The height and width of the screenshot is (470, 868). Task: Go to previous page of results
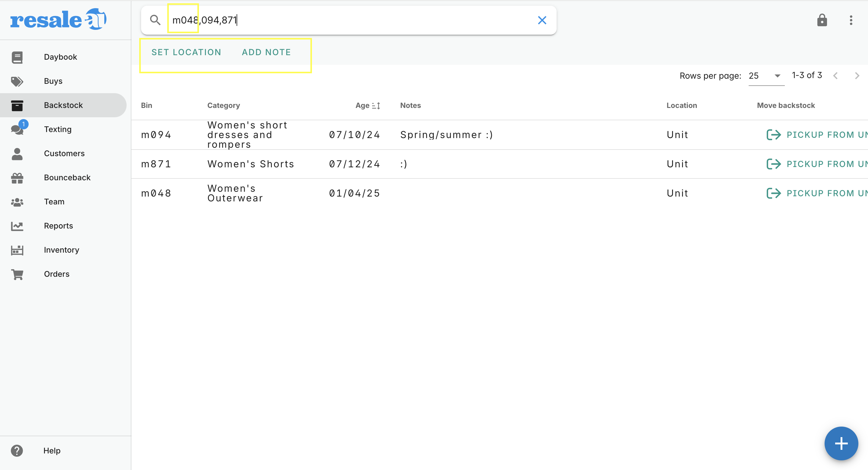click(x=835, y=76)
